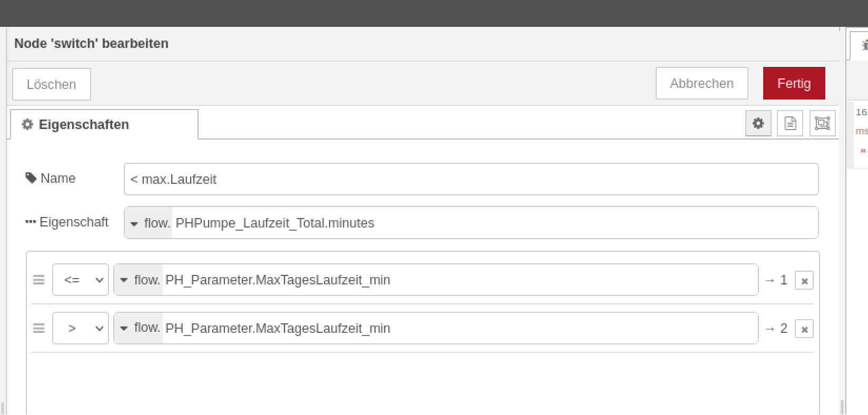Remove rule 1 with x icon
This screenshot has width=868, height=415.
[x=804, y=281]
